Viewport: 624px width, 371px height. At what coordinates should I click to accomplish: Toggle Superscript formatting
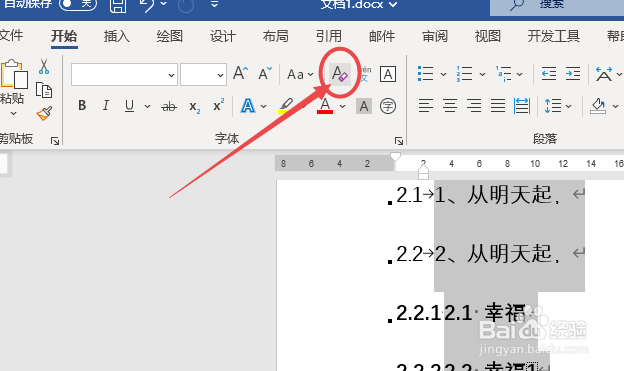tap(218, 105)
